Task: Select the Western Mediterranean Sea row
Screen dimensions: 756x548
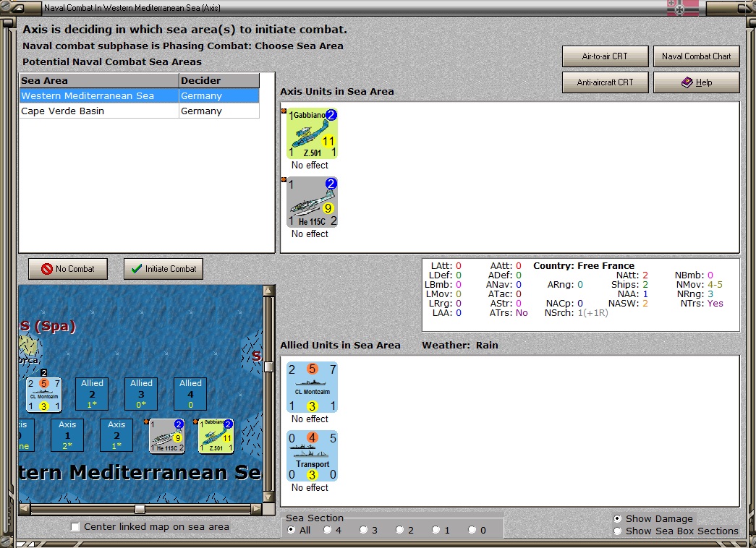Action: [x=140, y=96]
